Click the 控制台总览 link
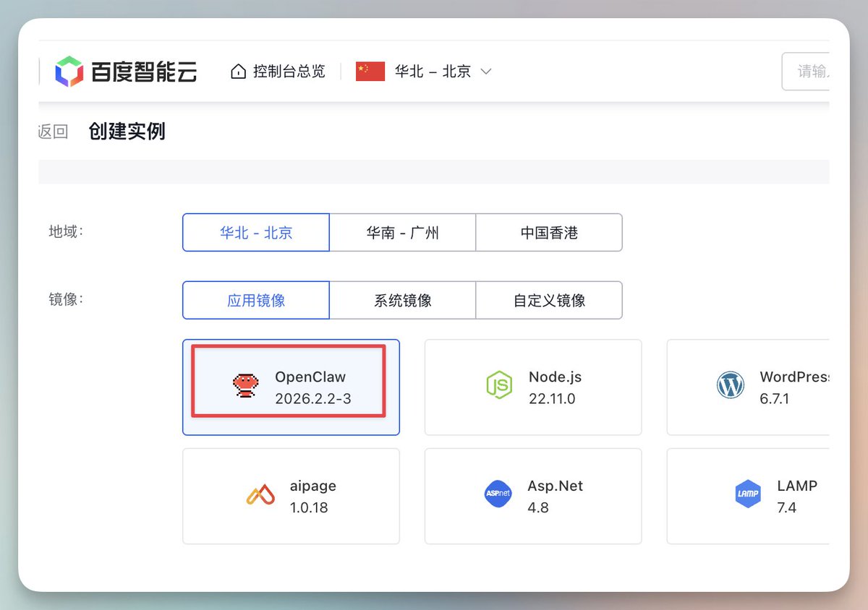Viewport: 868px width, 610px height. pyautogui.click(x=289, y=72)
